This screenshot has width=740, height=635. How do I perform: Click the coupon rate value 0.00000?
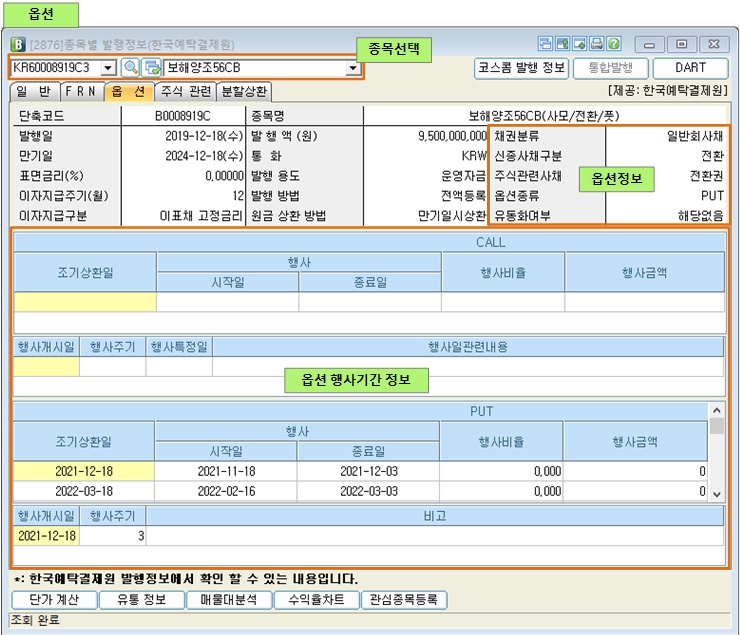(224, 176)
